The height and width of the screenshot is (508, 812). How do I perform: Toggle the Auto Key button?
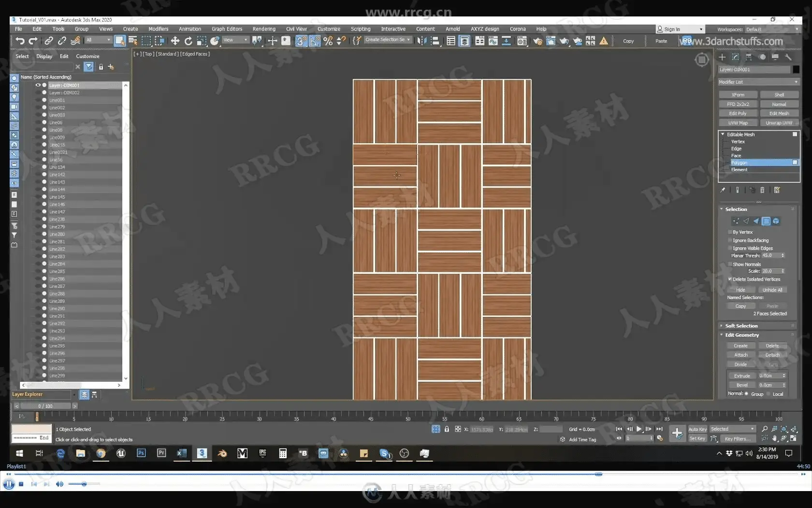(697, 429)
